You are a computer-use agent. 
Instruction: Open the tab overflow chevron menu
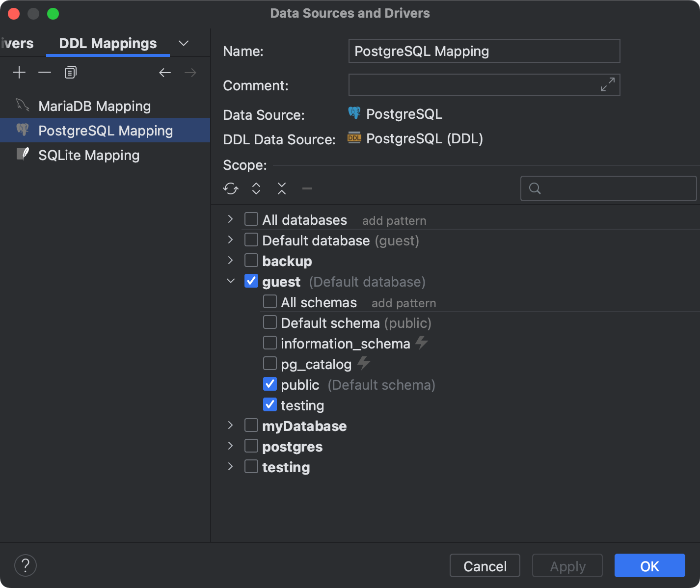tap(184, 43)
